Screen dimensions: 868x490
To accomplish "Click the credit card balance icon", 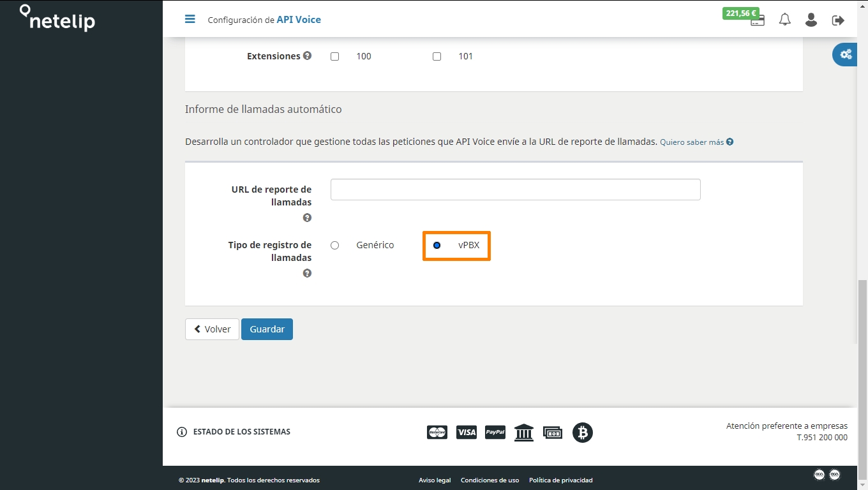I will pyautogui.click(x=758, y=22).
